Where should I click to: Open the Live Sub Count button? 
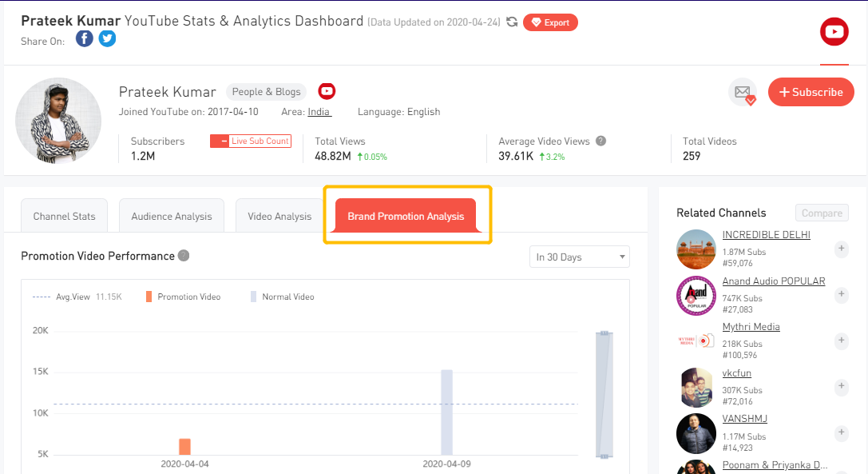point(251,141)
